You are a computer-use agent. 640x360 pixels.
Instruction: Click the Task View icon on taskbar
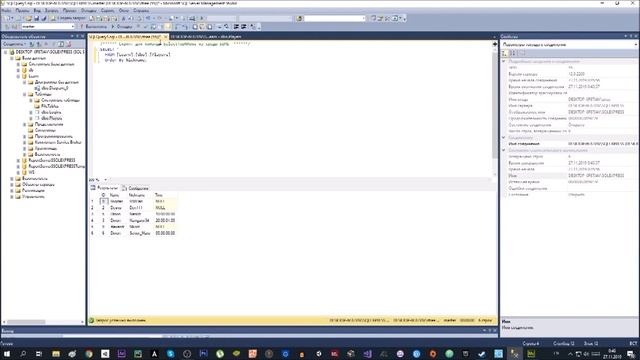tap(39, 353)
